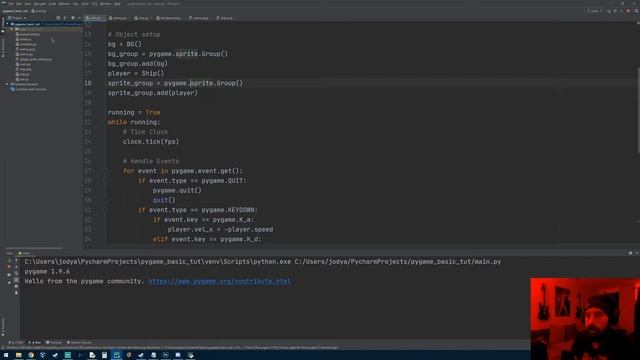Open Run panel settings gear
640x360 pixels.
click(630, 253)
